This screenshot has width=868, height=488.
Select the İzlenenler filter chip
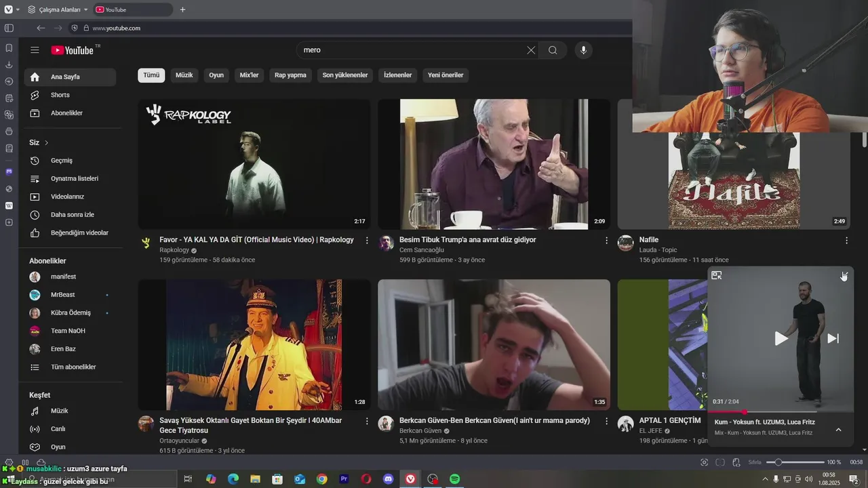(x=398, y=75)
